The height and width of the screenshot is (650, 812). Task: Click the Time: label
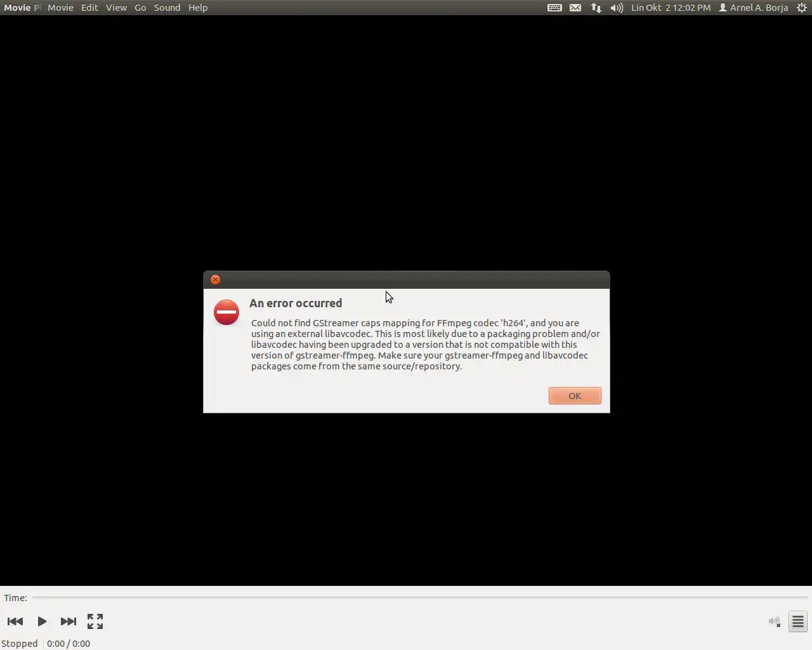pos(15,598)
